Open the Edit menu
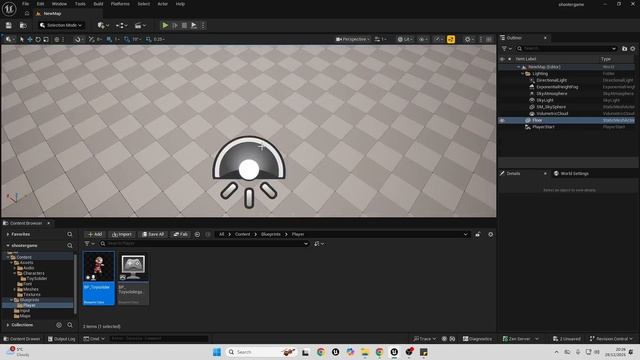640x360 pixels. (x=40, y=4)
